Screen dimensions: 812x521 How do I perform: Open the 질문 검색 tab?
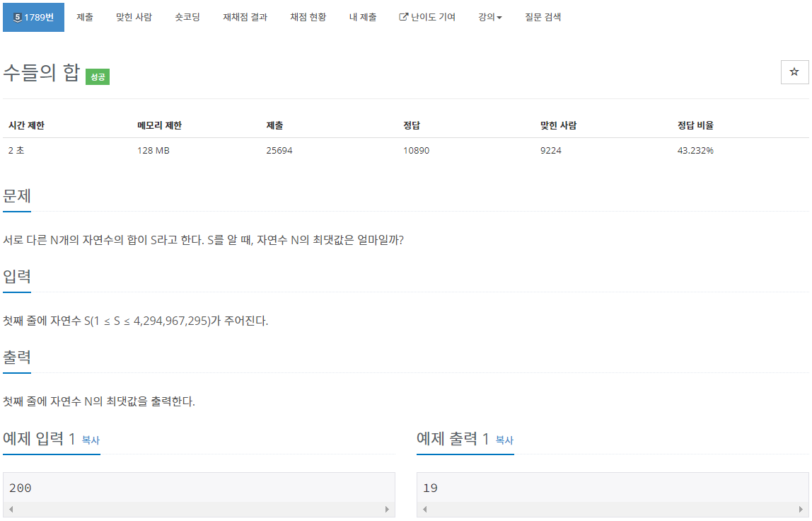click(543, 17)
